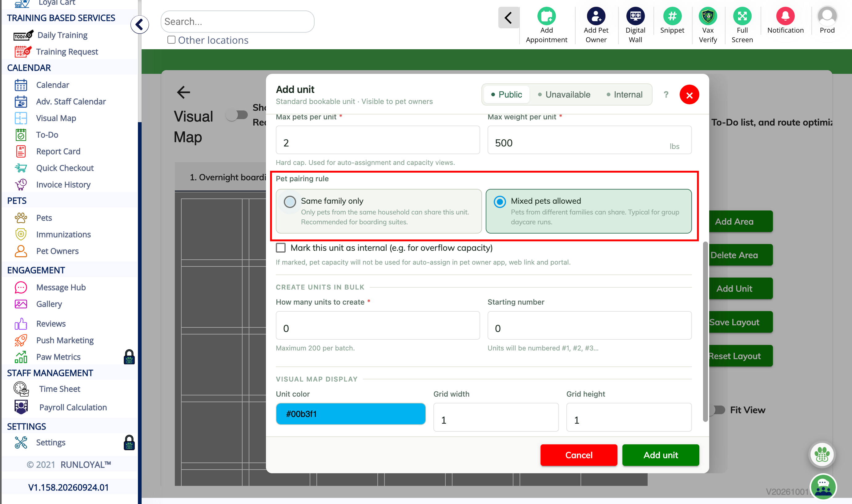Open the Digital Wall icon
This screenshot has height=504, width=852.
point(635,16)
